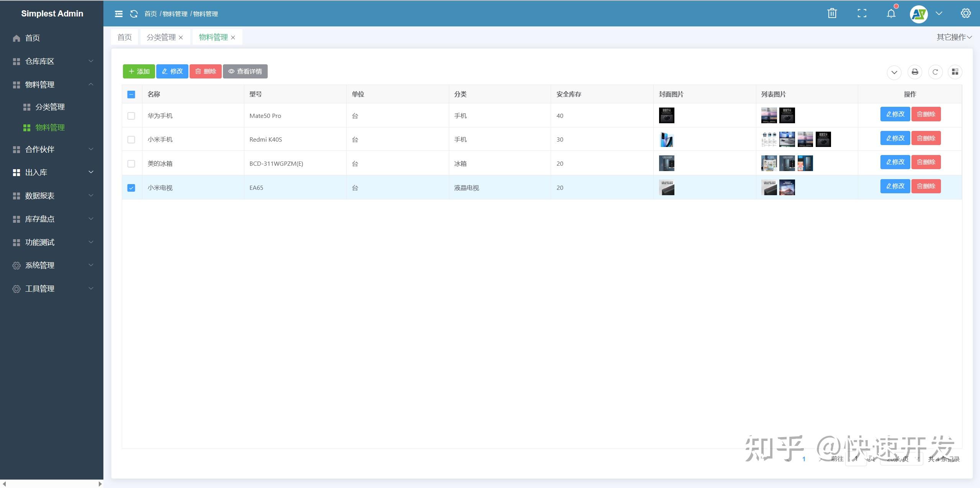
Task: Open notifications bell
Action: click(x=891, y=13)
